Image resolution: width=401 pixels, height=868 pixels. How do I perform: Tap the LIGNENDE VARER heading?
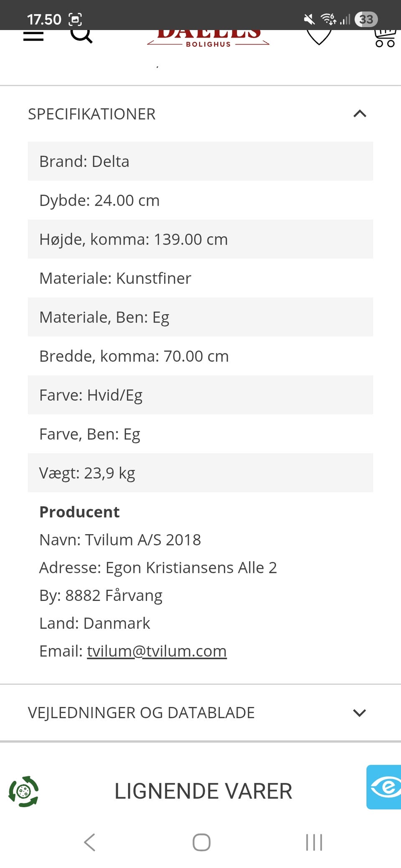point(203,791)
